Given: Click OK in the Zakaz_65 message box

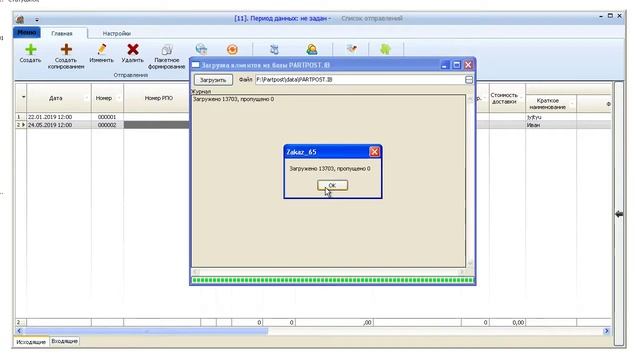Looking at the screenshot, I should tap(332, 185).
